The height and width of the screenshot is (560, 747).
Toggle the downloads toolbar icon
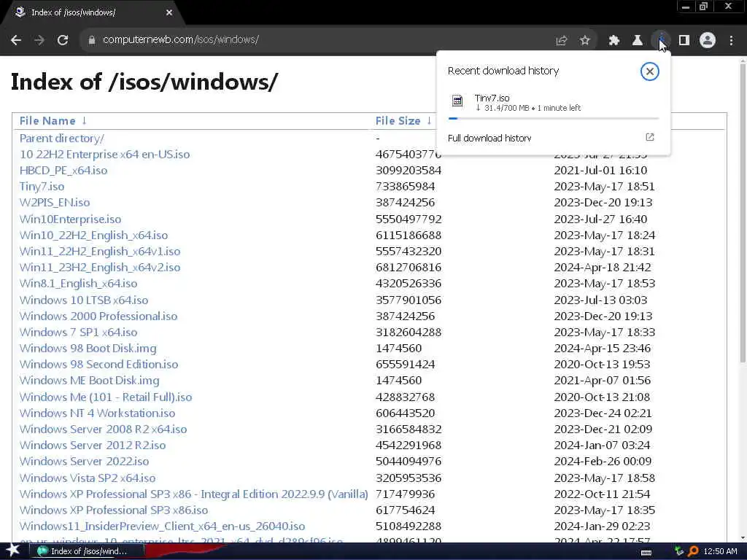(x=661, y=41)
